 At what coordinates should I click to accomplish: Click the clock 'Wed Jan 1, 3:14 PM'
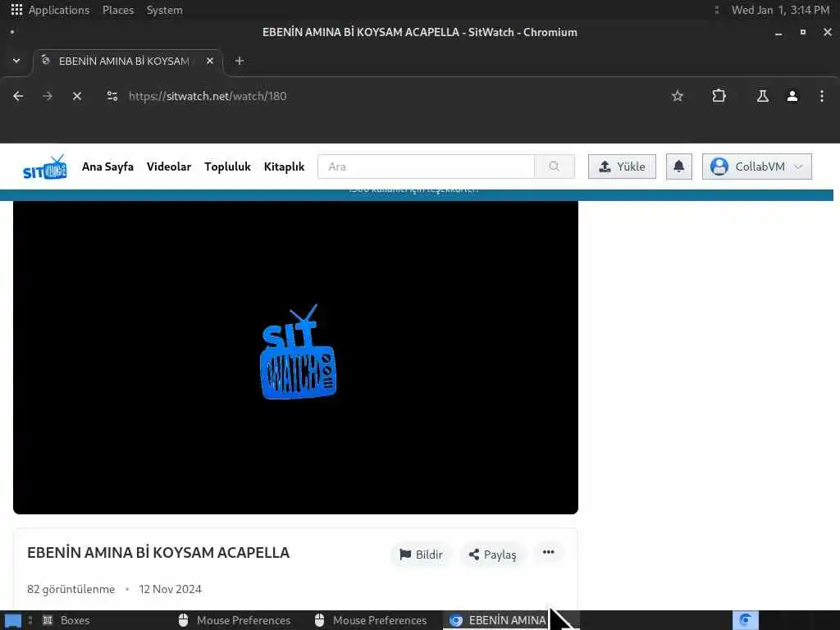pos(781,10)
